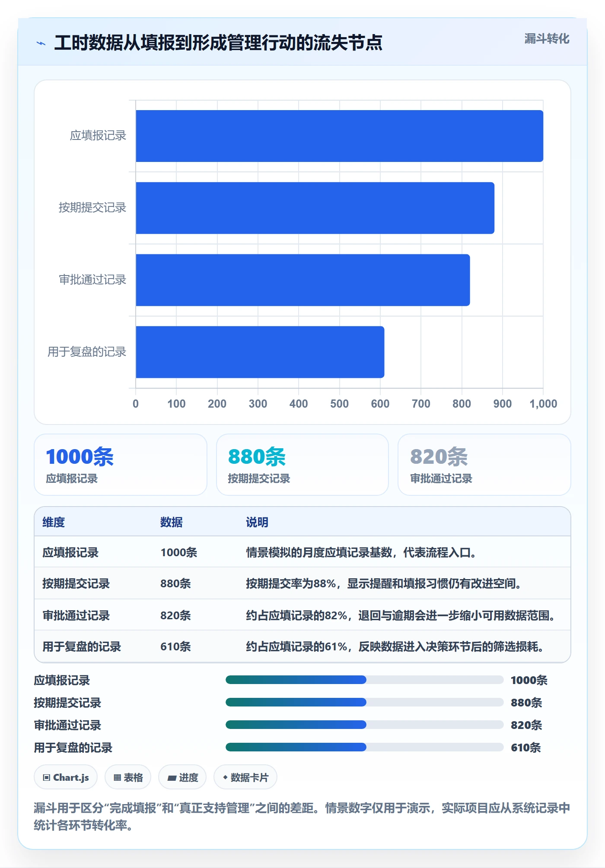Click the 应填报记录 progress bar

click(x=365, y=680)
